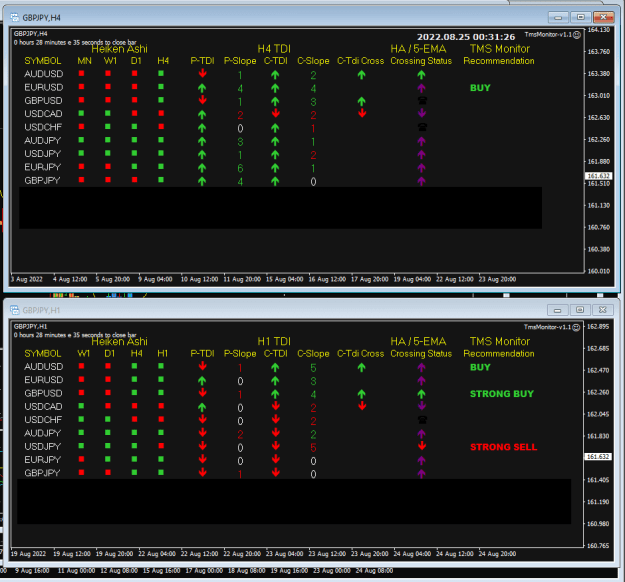
Task: Click the BUY recommendation for EURUSD in H4 window
Action: 480,88
